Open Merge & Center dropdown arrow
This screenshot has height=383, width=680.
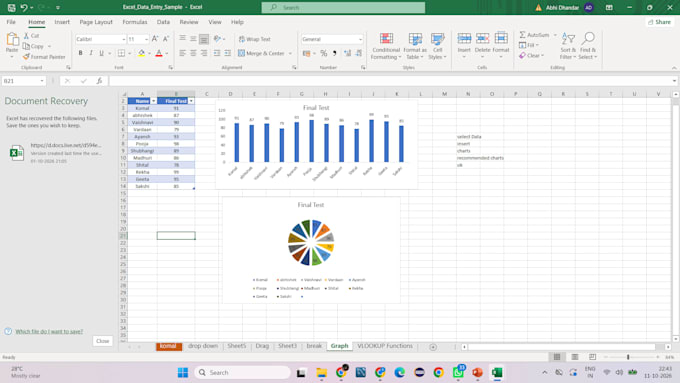click(x=291, y=53)
